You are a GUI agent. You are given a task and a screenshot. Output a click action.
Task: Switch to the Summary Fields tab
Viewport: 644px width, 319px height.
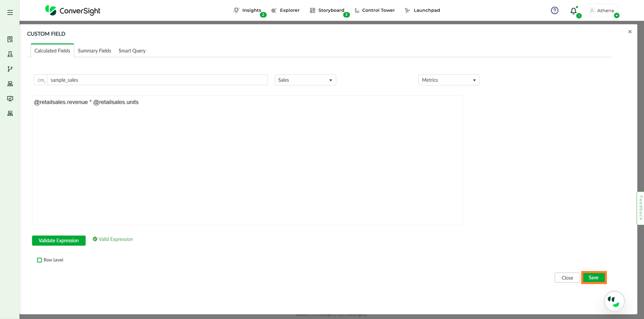(x=94, y=51)
